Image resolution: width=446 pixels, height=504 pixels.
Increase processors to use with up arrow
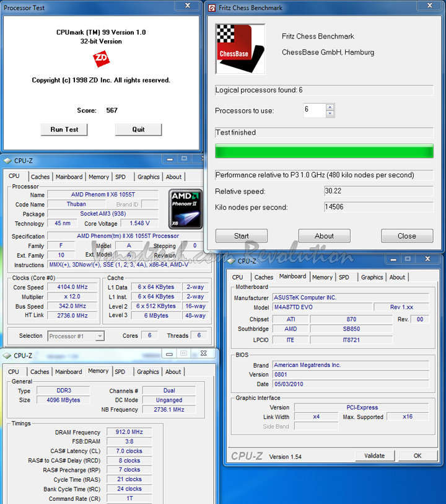tap(330, 107)
